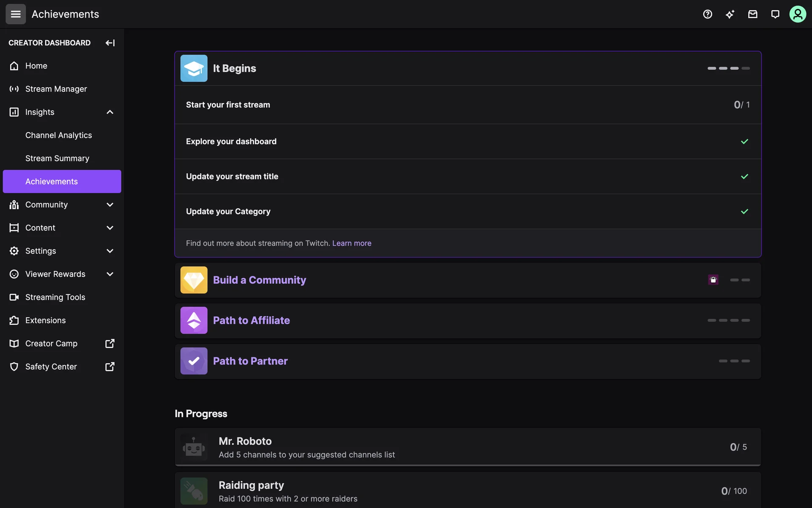Open the Path to Affiliate achievement
This screenshot has height=508, width=812.
pos(251,320)
